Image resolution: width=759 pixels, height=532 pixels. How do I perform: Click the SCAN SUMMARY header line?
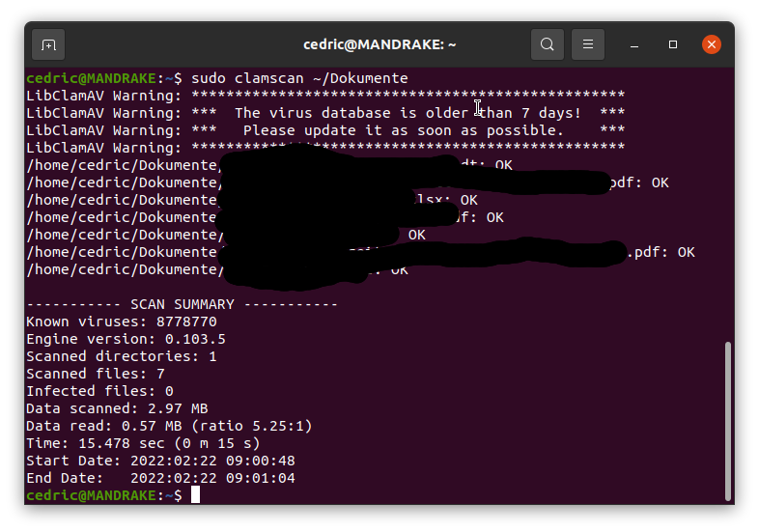182,304
